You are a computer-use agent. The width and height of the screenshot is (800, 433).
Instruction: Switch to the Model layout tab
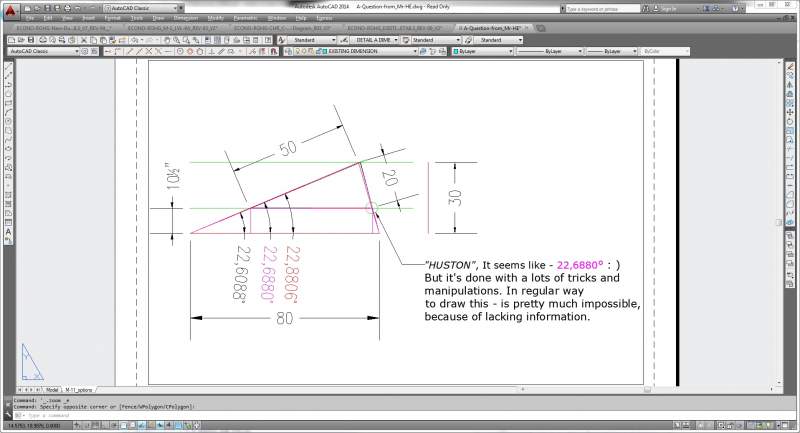pyautogui.click(x=52, y=390)
